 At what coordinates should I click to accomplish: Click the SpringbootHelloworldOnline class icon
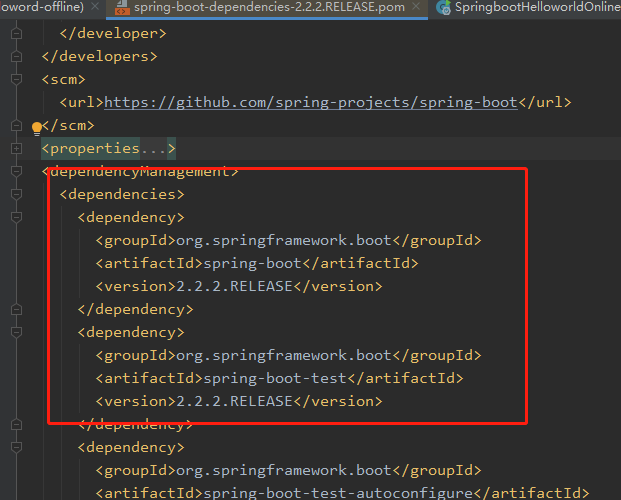tap(443, 8)
